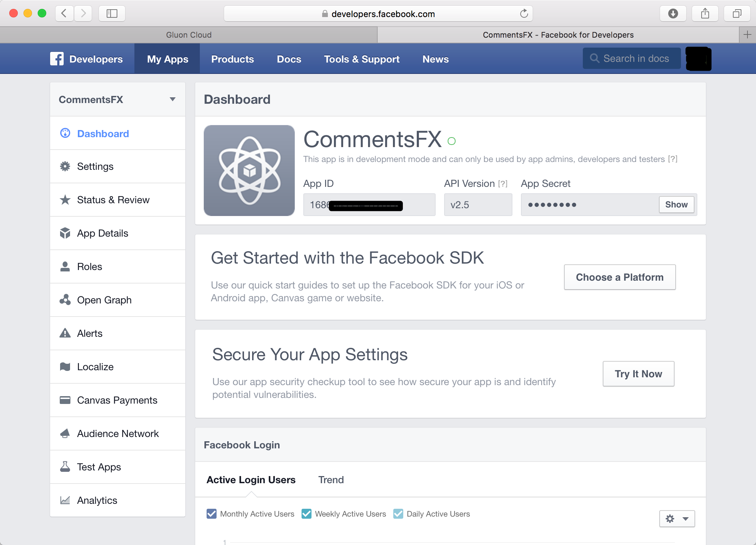The width and height of the screenshot is (756, 545).
Task: Go back with Safari back arrow
Action: pyautogui.click(x=64, y=14)
